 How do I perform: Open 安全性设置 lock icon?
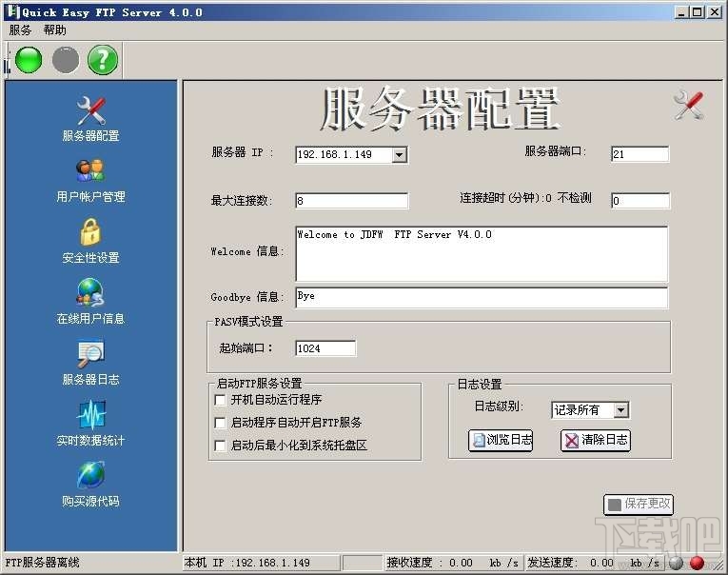(90, 231)
